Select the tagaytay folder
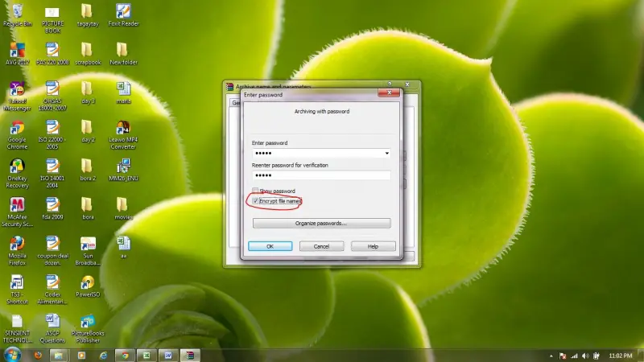 (88, 15)
